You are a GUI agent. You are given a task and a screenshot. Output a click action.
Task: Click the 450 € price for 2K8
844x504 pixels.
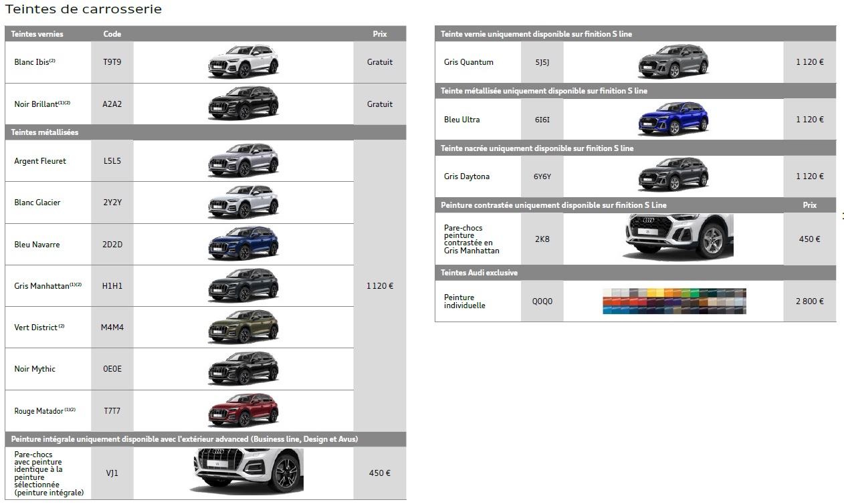(x=810, y=239)
